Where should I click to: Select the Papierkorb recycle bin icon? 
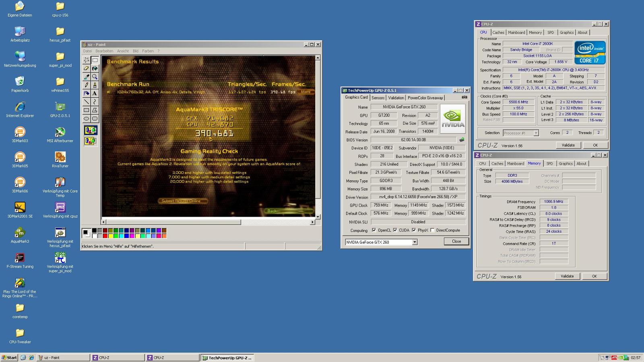[20, 84]
